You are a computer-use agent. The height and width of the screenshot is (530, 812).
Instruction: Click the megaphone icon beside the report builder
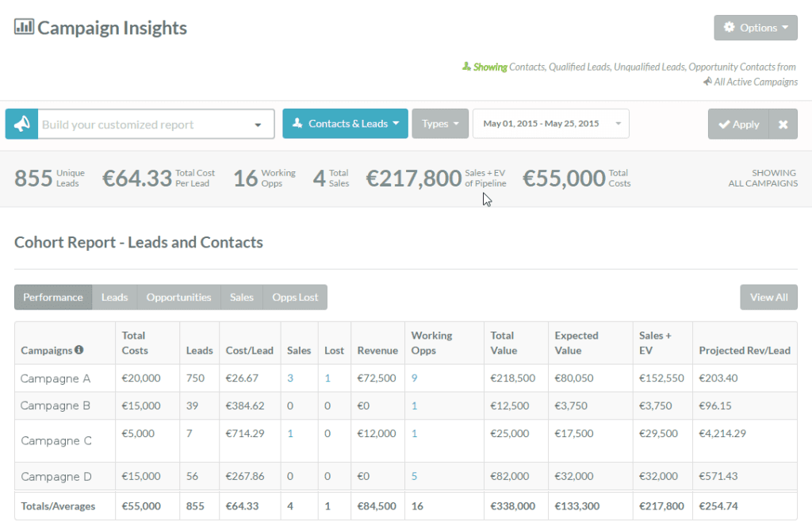click(21, 124)
